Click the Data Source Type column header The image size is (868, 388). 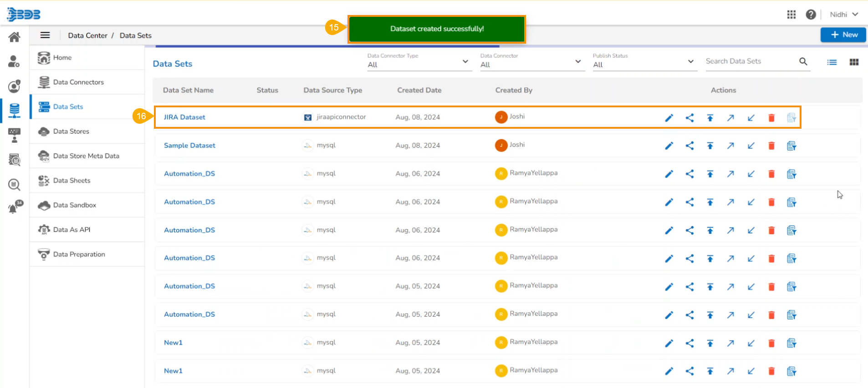coord(333,90)
